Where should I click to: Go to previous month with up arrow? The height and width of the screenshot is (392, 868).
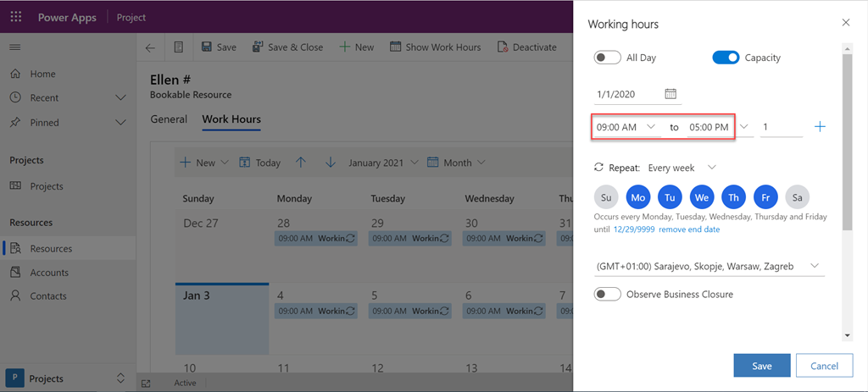point(301,163)
